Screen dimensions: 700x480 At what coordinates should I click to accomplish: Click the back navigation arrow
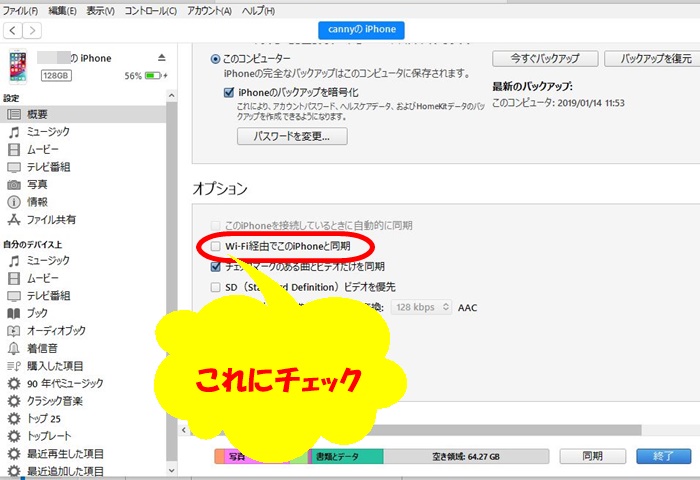click(13, 30)
